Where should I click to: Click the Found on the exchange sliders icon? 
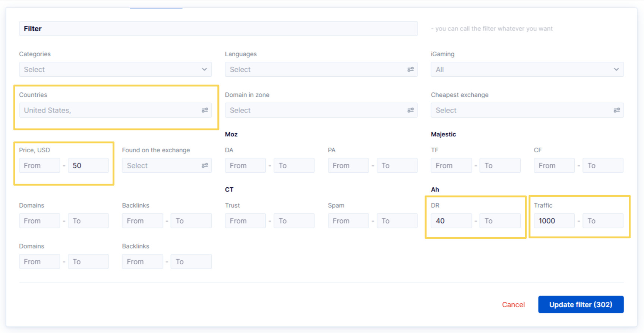point(205,165)
